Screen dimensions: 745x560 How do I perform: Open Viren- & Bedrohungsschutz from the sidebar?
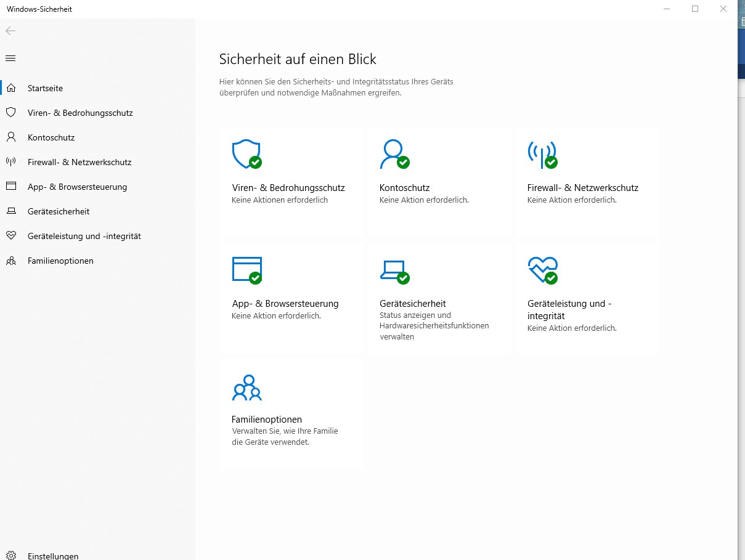[x=80, y=113]
